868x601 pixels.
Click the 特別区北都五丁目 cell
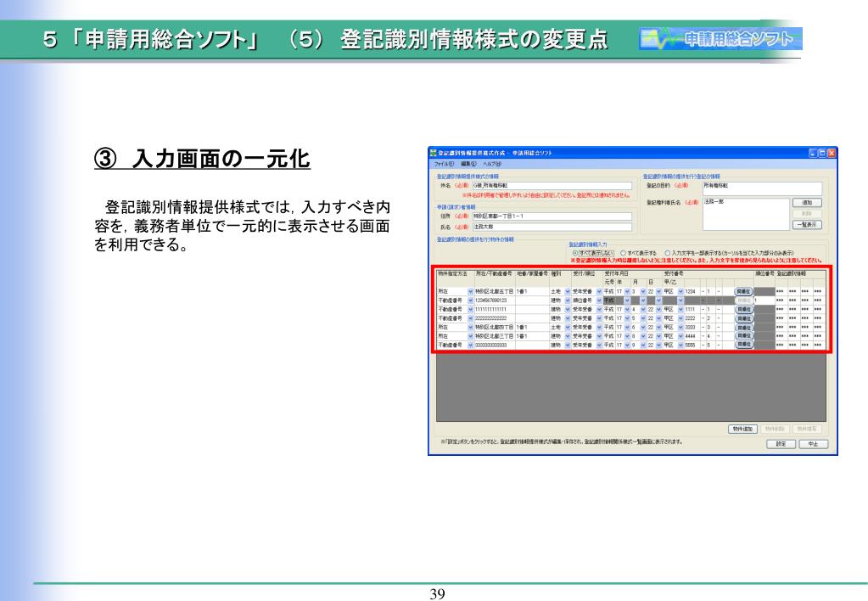tap(495, 291)
